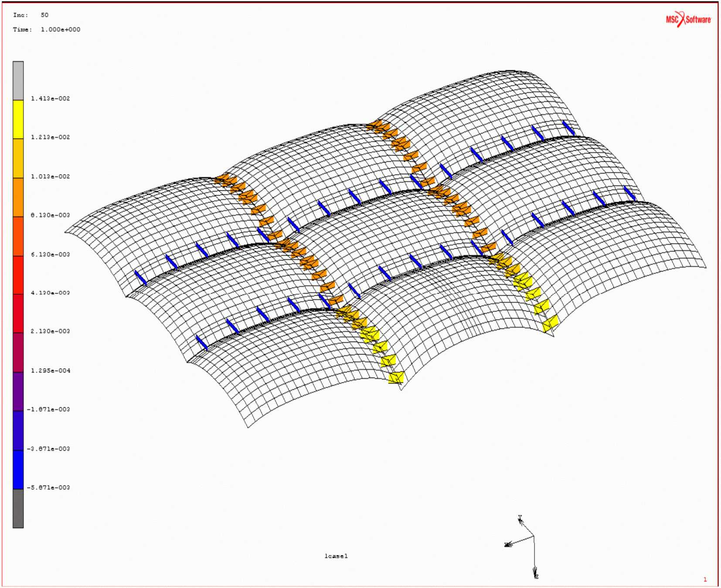Viewport: 721px width, 588px height.
Task: Click the MSC Software logo
Action: (688, 19)
